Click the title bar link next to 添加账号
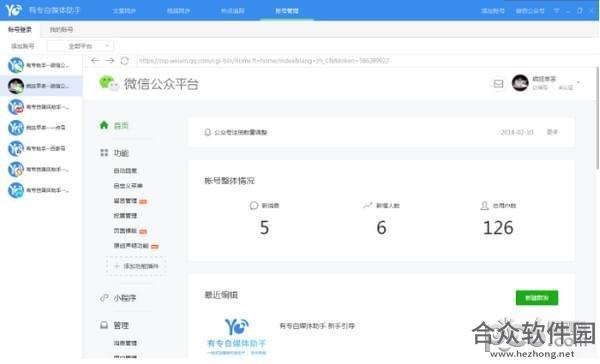Viewport: 600px width, 364px height. pyautogui.click(x=530, y=11)
